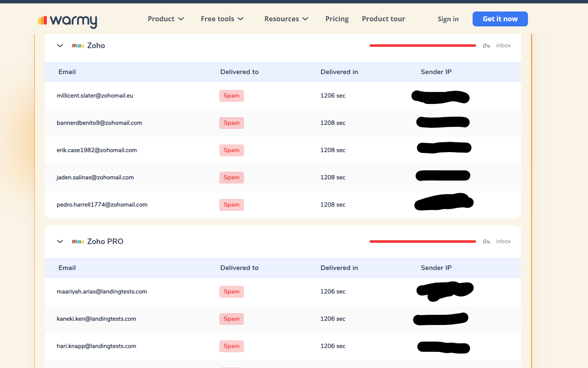Click the Spam badge for hari.knapp

(232, 346)
